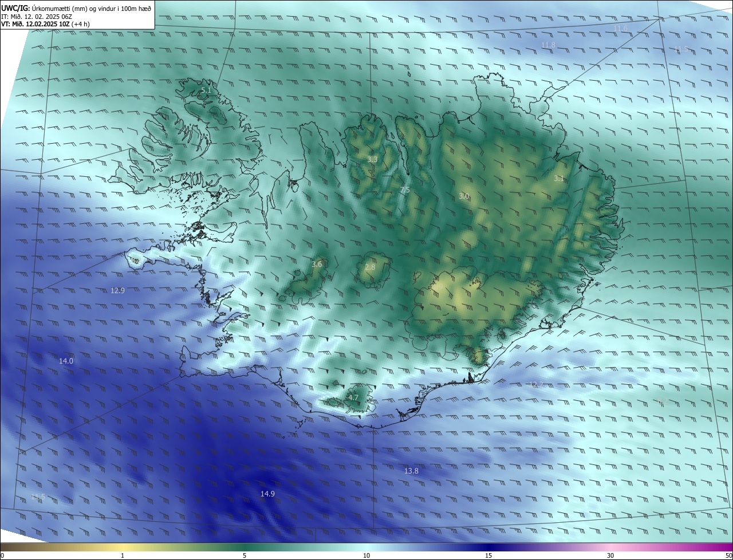
Task: Click the 3.3 value label on the map
Action: pos(372,159)
